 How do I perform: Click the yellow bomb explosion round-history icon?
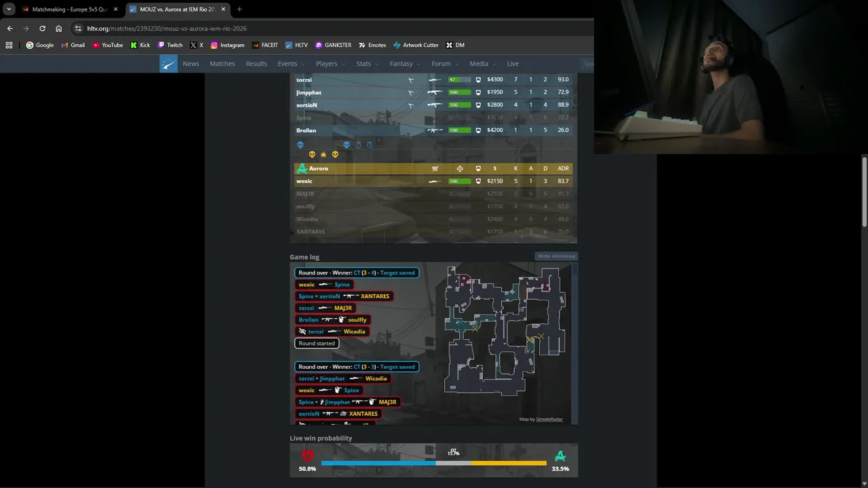[323, 155]
